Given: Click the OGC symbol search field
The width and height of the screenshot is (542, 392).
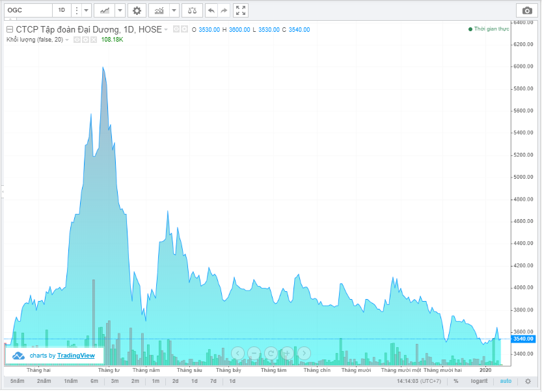Looking at the screenshot, I should (29, 10).
